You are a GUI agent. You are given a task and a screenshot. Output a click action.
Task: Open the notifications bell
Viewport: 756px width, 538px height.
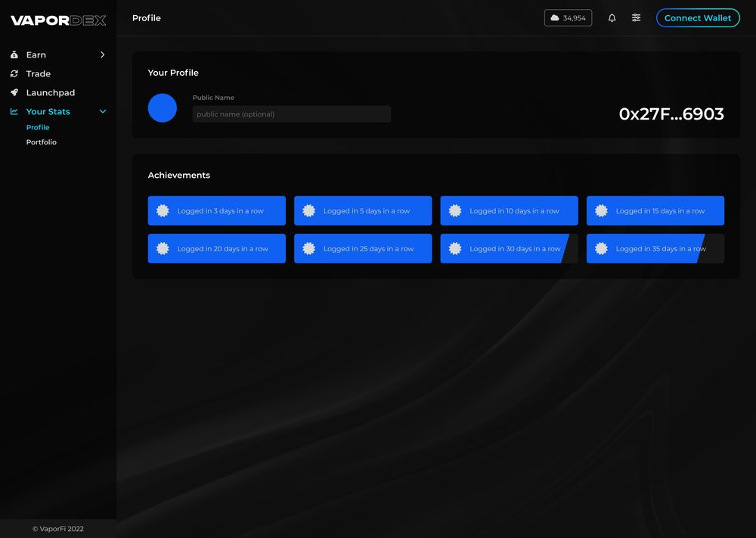tap(612, 18)
